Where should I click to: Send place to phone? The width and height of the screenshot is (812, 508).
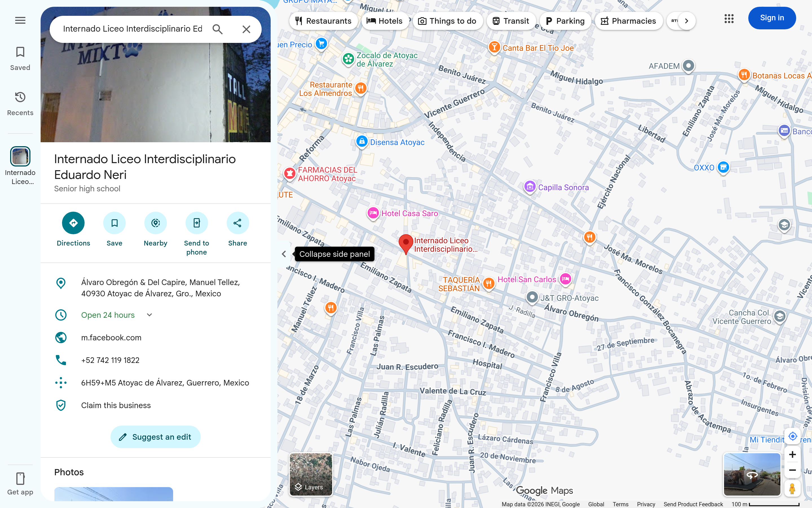tap(197, 234)
